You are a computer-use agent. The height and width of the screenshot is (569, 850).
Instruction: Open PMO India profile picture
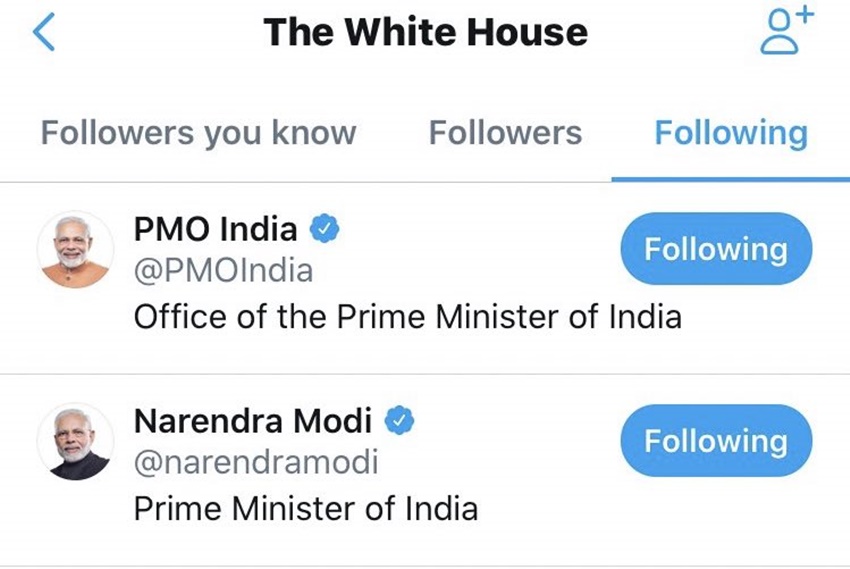click(x=75, y=249)
